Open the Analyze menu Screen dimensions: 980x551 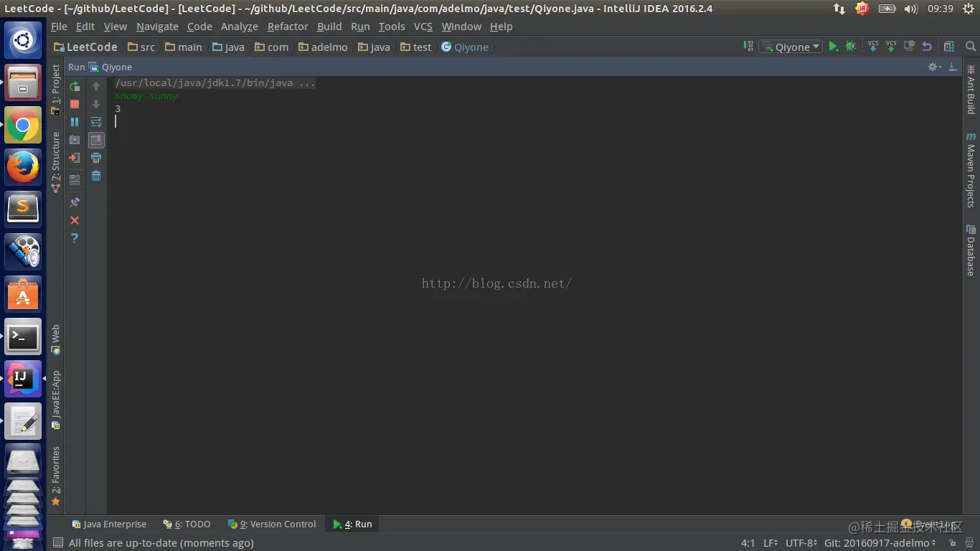coord(240,27)
